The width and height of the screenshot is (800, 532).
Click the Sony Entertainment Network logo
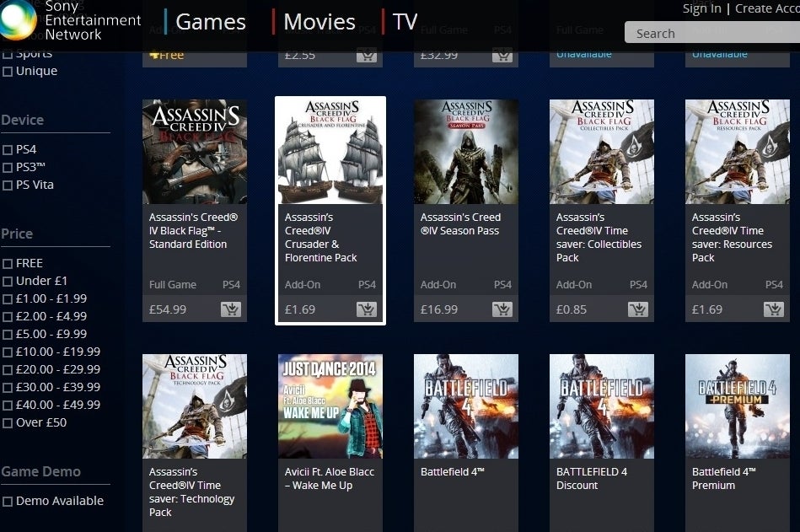pos(71,20)
